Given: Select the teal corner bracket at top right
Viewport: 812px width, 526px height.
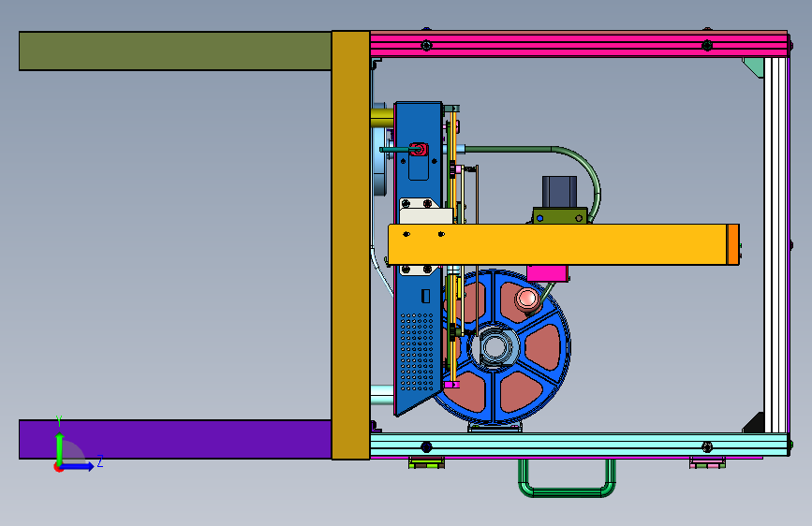Looking at the screenshot, I should click(755, 67).
